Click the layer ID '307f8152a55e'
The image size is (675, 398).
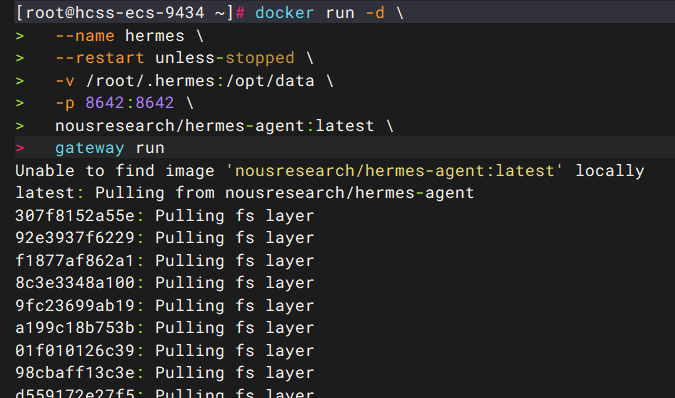[x=75, y=216]
